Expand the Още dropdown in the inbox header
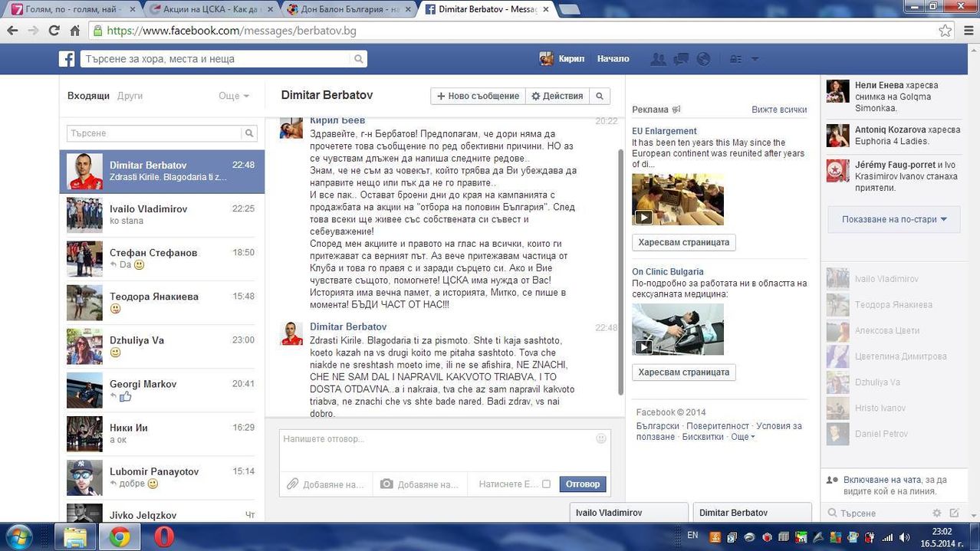 [234, 96]
